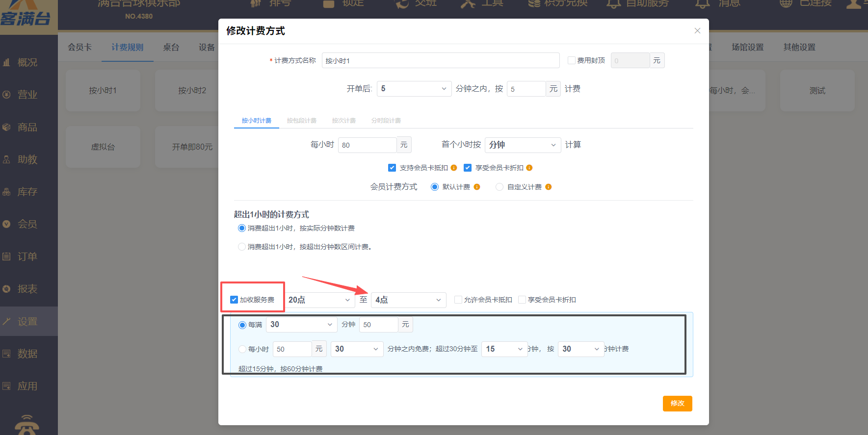Uncheck 享受会员卡折扣 checkbox under 每小时
Screen dimensions: 868x435
click(x=468, y=168)
